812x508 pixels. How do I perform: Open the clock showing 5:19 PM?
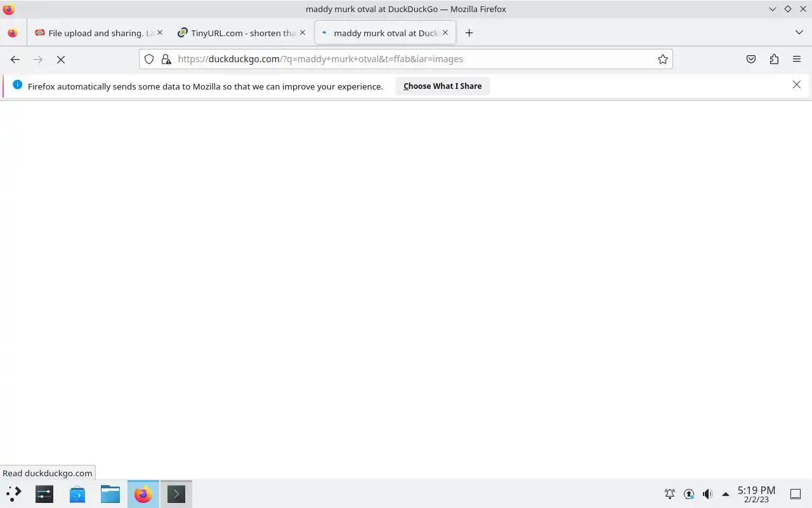tap(756, 494)
